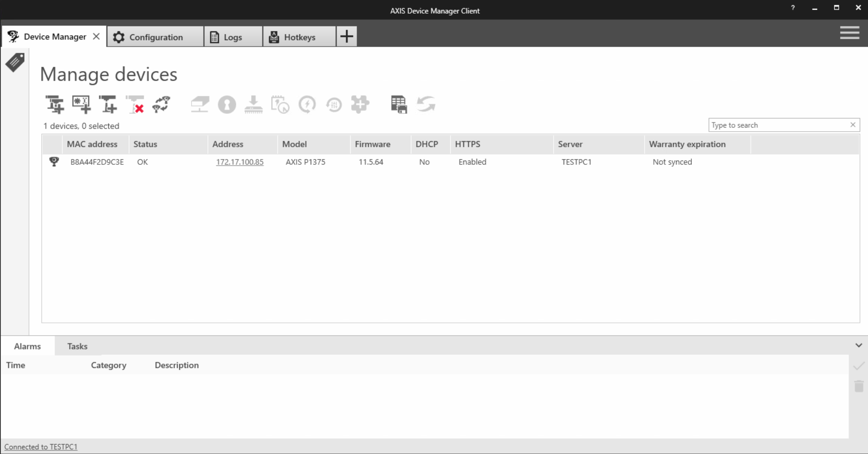Open the Add devices from IP range tool
Viewport: 868px width, 454px height.
pos(82,104)
